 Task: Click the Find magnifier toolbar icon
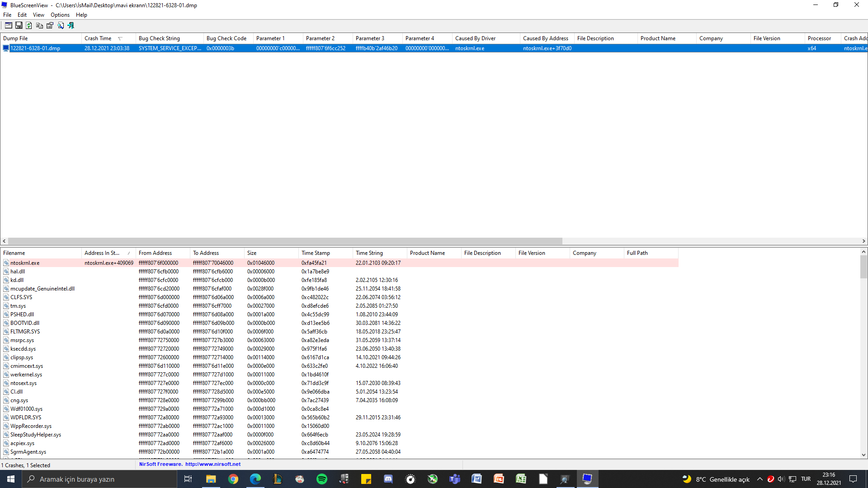click(x=61, y=26)
